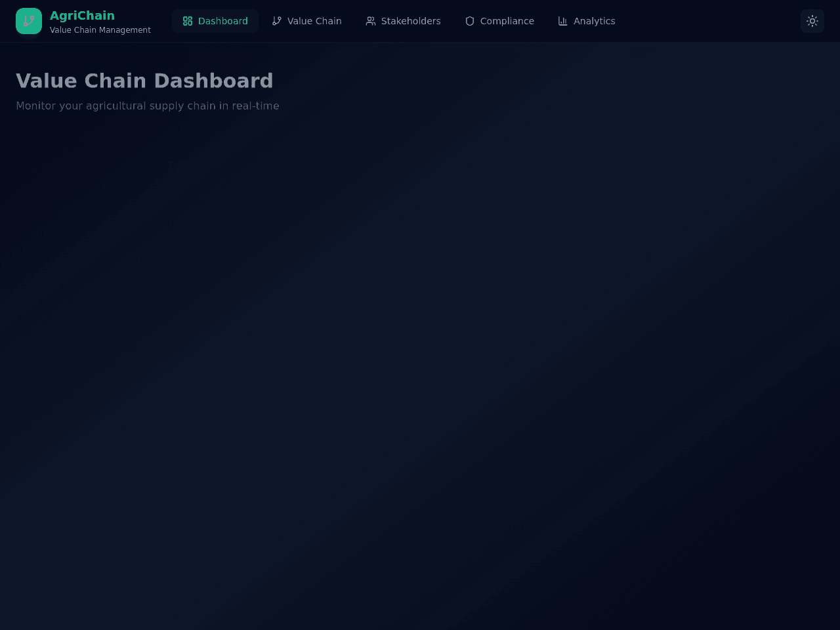Click the AgriChain brand name
This screenshot has height=630, width=840.
click(82, 15)
